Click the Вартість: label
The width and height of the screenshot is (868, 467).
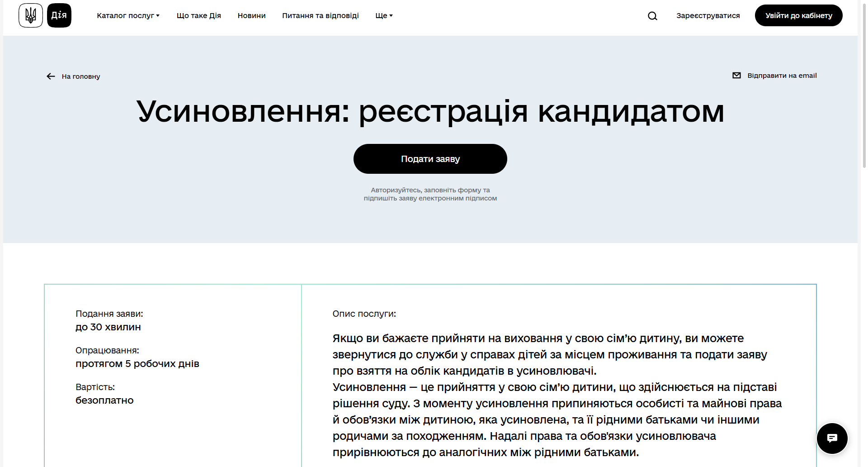(x=95, y=387)
